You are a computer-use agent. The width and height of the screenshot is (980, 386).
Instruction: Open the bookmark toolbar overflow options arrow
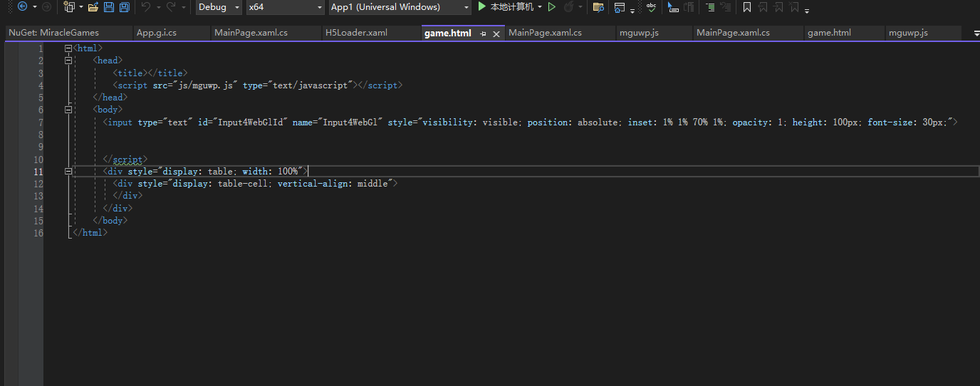pos(807,10)
